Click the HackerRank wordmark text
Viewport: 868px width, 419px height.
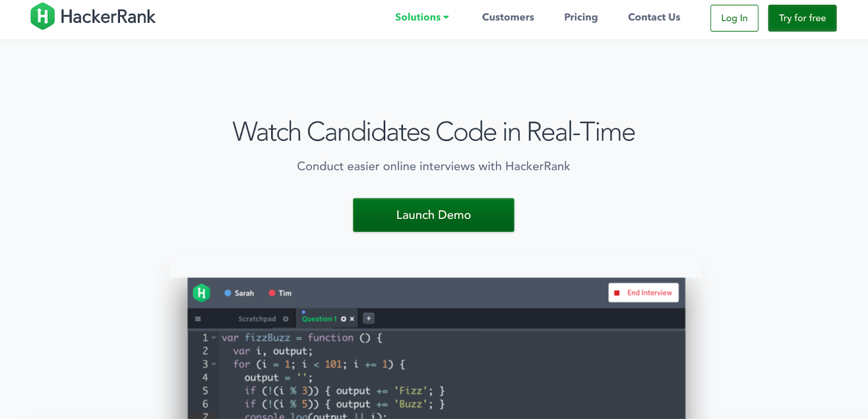[108, 17]
